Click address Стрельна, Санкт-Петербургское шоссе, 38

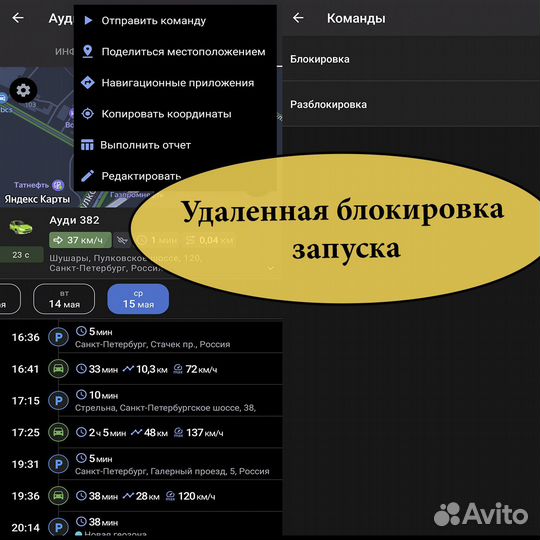point(165,408)
